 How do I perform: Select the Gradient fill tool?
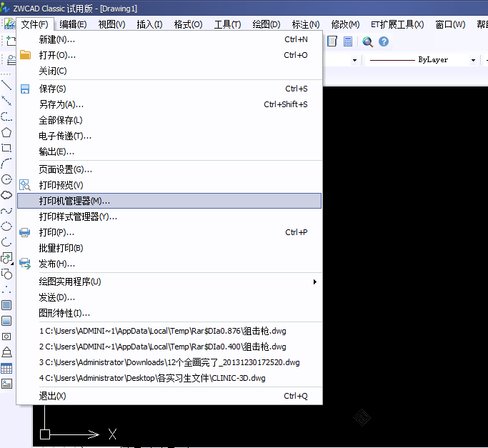6,321
